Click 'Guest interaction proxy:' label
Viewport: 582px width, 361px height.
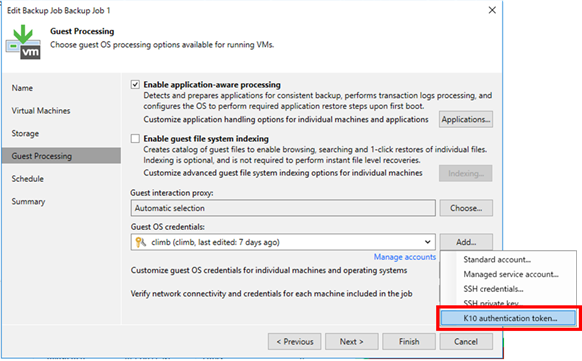tap(172, 193)
